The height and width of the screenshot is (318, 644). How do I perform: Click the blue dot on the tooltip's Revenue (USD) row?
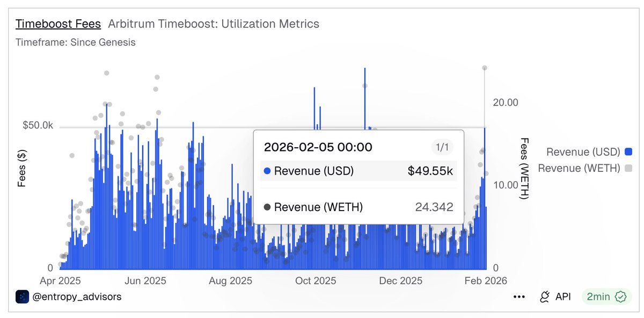point(268,171)
